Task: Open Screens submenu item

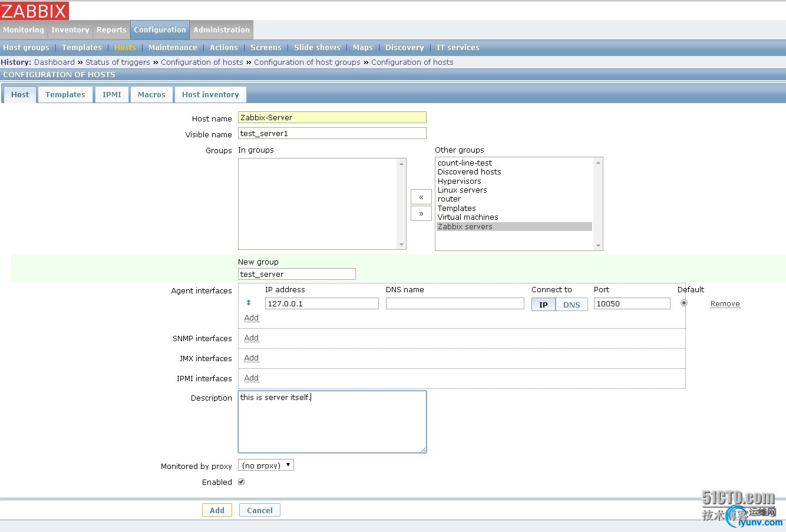Action: 266,48
